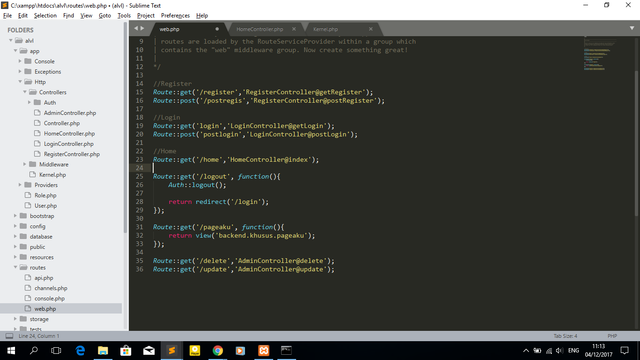The width and height of the screenshot is (640, 360).
Task: Open Role.php in sidebar
Action: coord(45,195)
